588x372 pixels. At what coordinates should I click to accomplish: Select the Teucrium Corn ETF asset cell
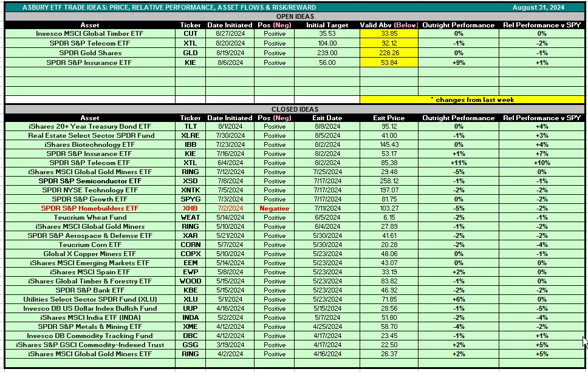90,245
